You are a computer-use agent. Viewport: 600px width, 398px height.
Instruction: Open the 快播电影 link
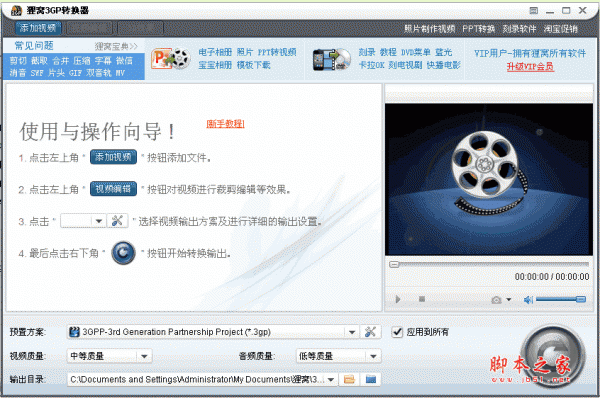tap(443, 65)
